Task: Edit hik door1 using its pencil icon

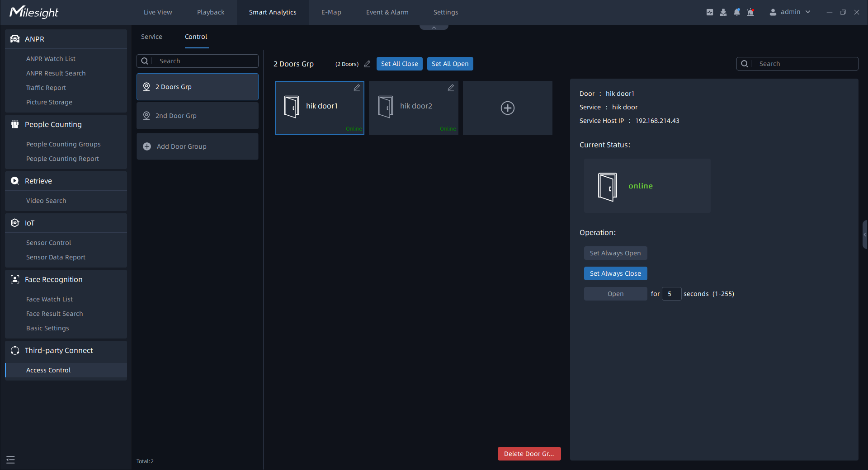Action: (x=357, y=88)
